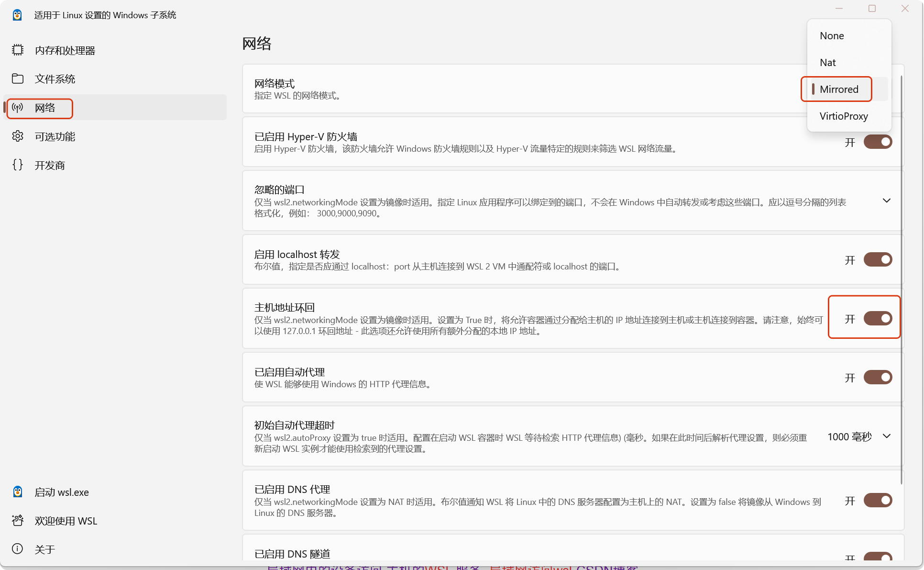
Task: Choose Mirrored network mode option
Action: (849, 89)
